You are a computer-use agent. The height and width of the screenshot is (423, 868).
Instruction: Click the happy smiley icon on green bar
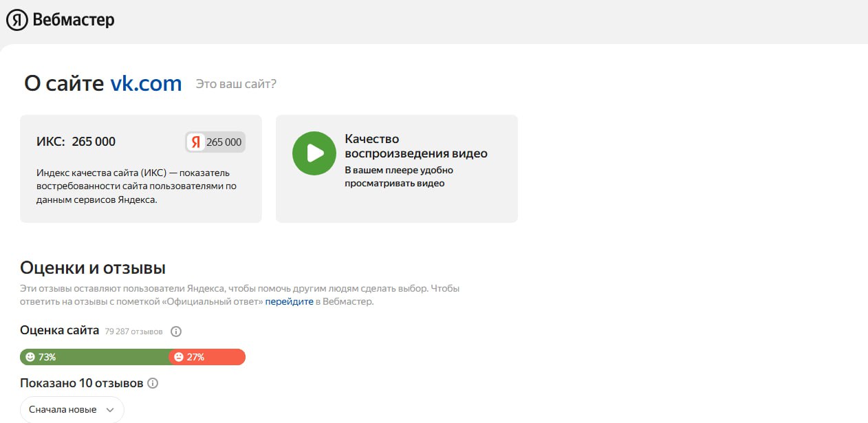tap(30, 357)
